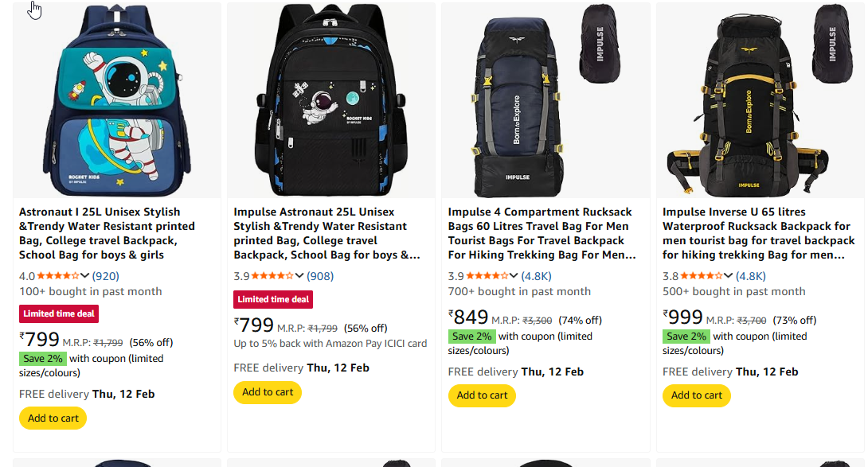Open the blue astronaut backpack image
This screenshot has width=868, height=467.
(x=117, y=101)
